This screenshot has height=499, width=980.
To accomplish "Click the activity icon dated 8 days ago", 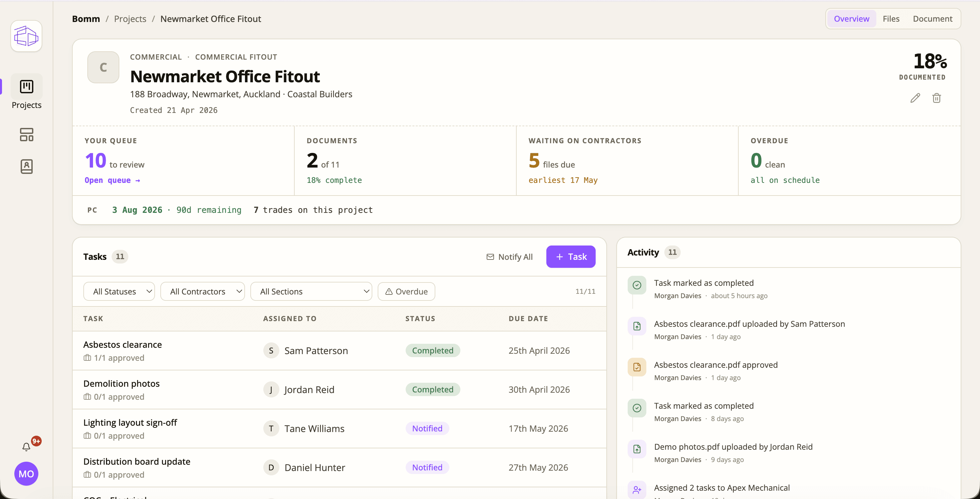I will (x=637, y=408).
